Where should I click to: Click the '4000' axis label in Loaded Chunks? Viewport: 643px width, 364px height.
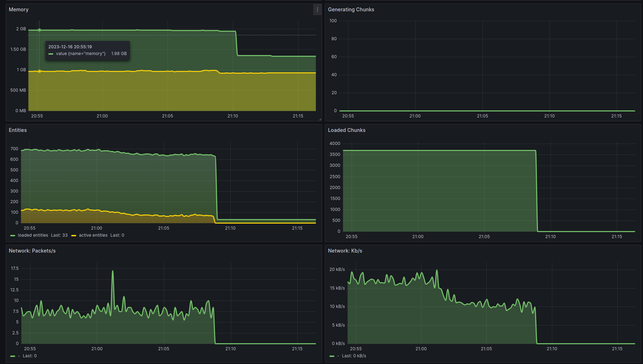click(x=335, y=144)
